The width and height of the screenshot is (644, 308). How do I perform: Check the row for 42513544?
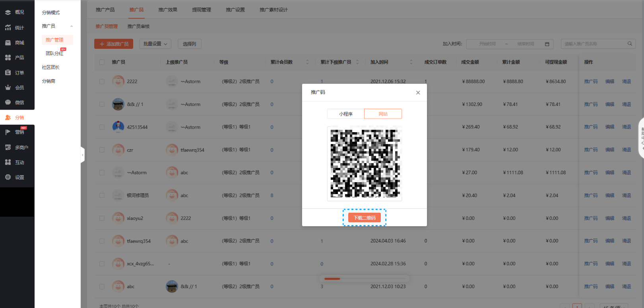(x=102, y=127)
